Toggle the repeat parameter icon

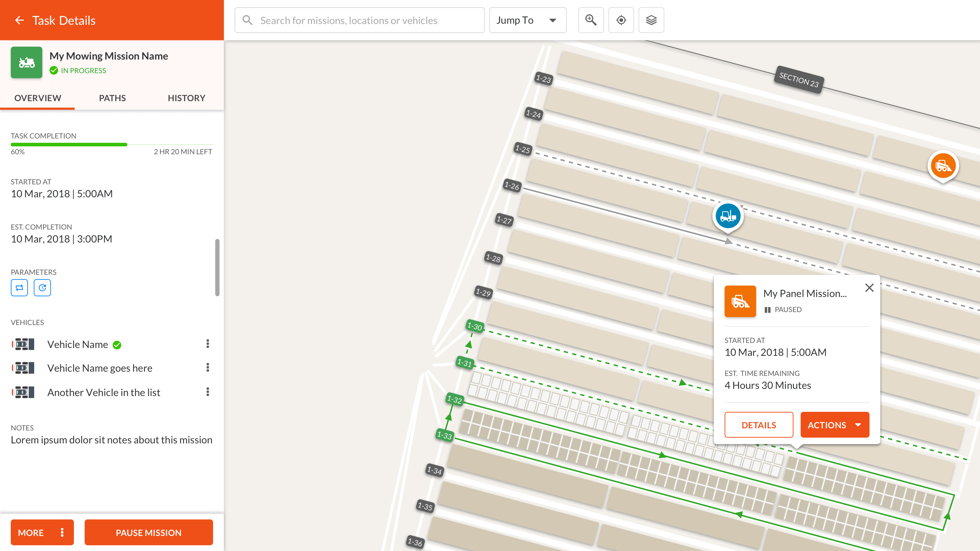(19, 288)
